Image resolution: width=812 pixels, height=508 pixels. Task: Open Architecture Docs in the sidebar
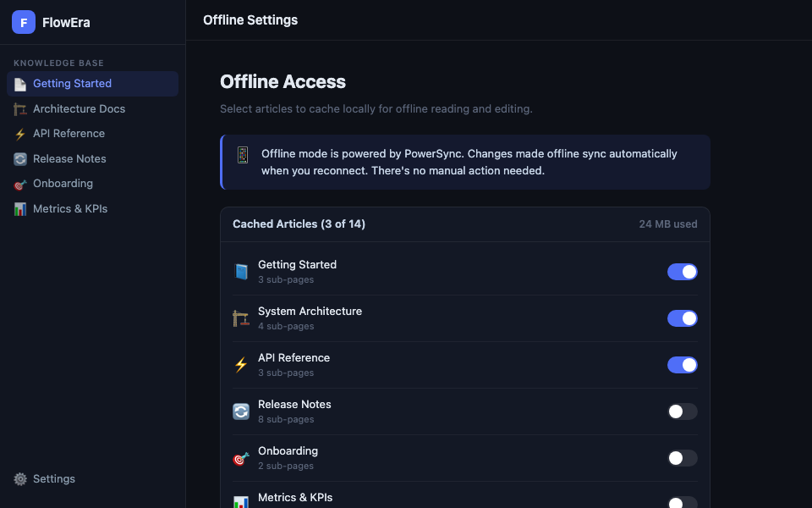[x=79, y=109]
